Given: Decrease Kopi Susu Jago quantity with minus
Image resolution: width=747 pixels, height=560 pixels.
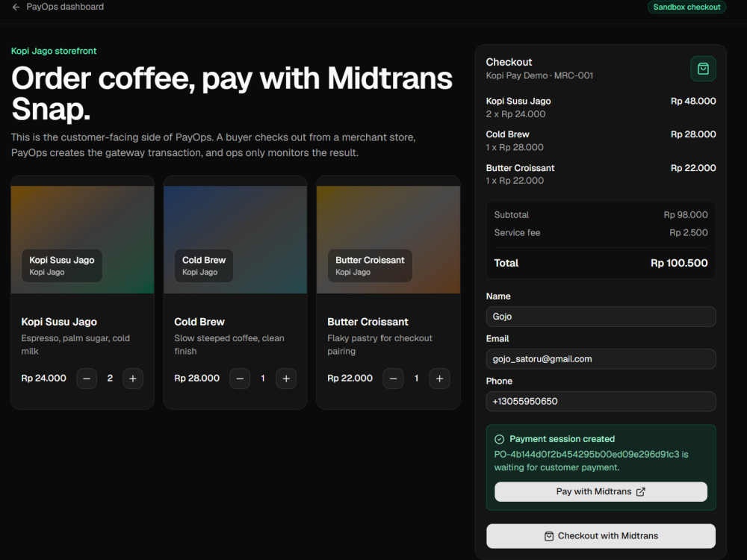Looking at the screenshot, I should (x=87, y=379).
